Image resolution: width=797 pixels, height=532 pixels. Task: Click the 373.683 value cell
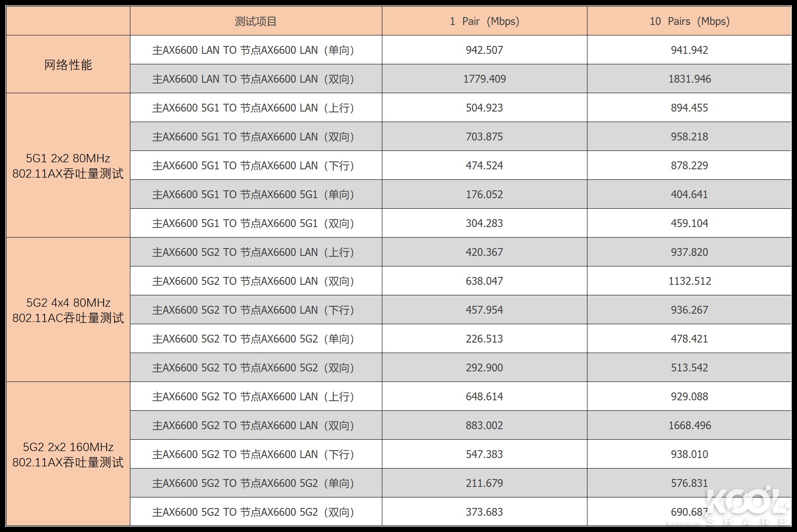coord(484,512)
